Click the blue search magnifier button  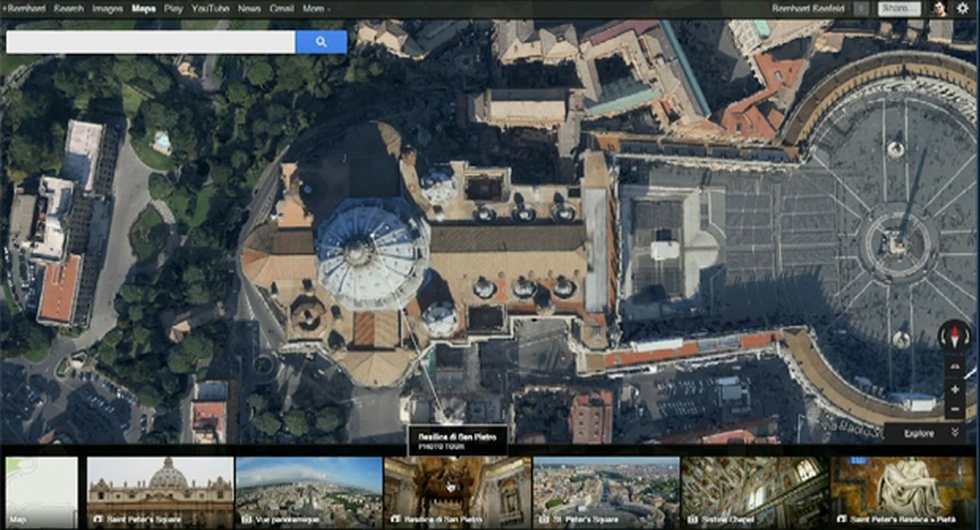tap(322, 42)
